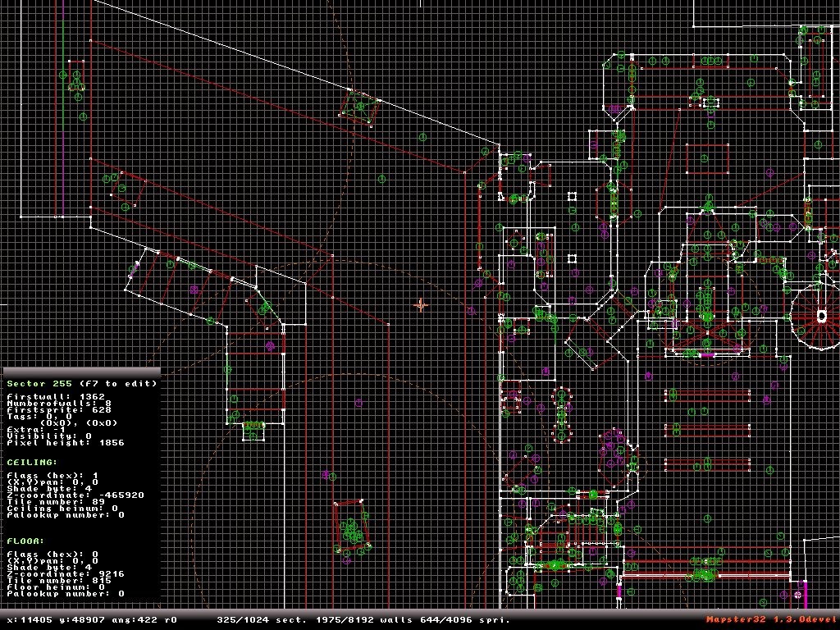This screenshot has width=840, height=630.
Task: Click the FLOOR section heading
Action: click(x=25, y=541)
